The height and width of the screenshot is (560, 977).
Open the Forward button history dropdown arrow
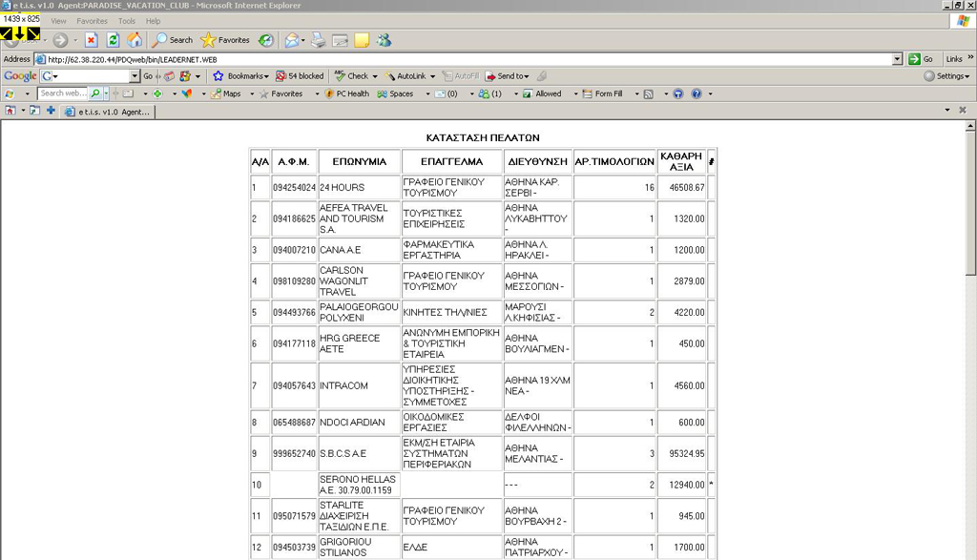[x=75, y=40]
